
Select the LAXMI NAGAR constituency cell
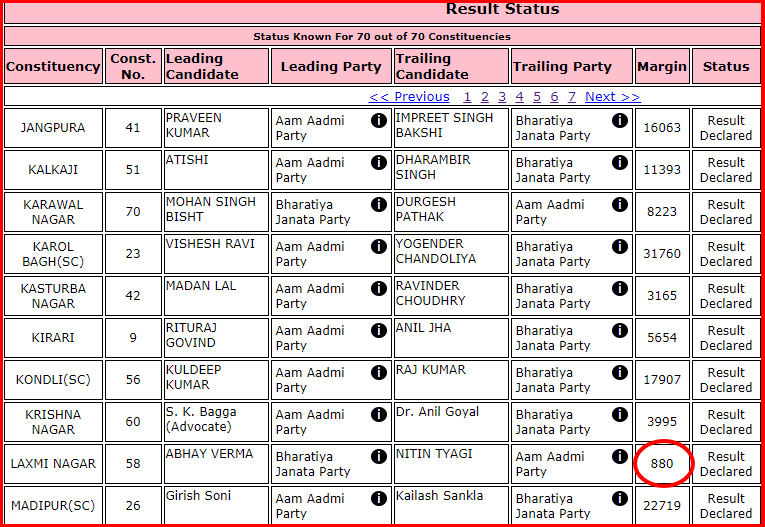coord(54,464)
